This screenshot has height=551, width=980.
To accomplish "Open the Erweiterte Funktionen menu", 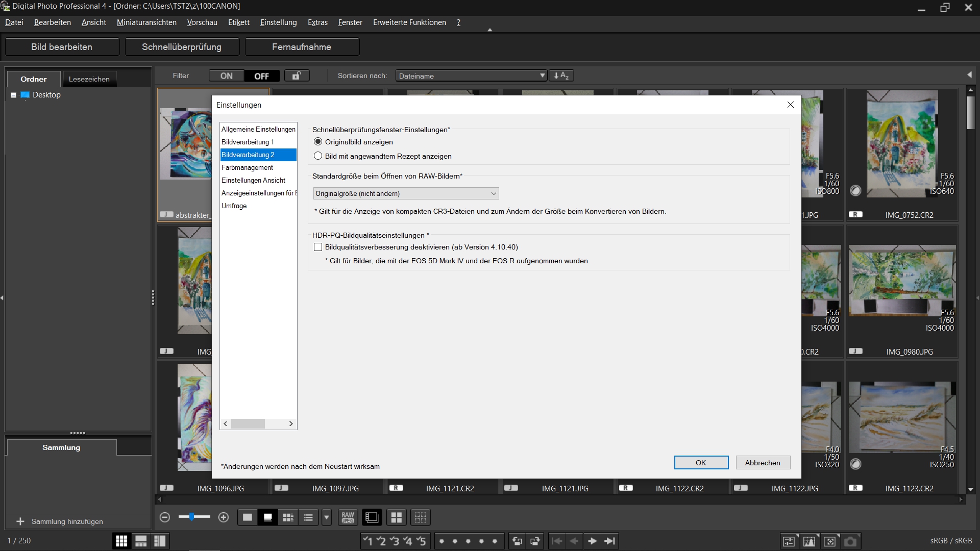I will coord(409,22).
